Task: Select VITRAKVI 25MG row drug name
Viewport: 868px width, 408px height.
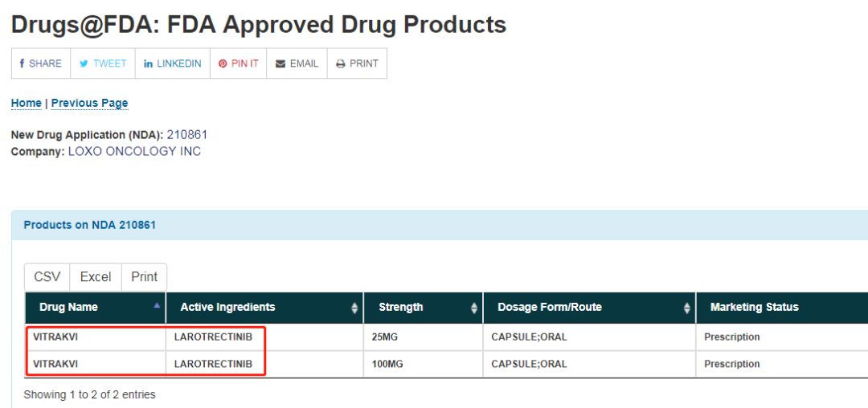Action: (55, 337)
